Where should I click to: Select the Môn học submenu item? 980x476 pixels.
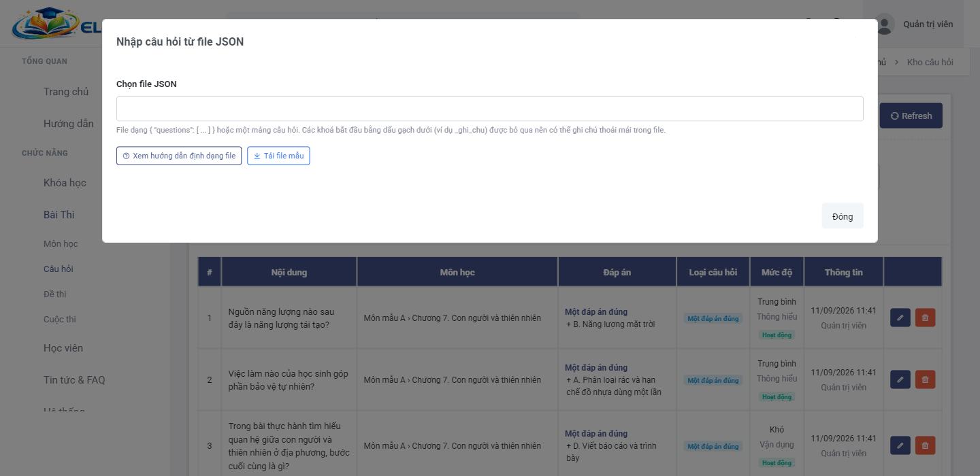pos(61,244)
